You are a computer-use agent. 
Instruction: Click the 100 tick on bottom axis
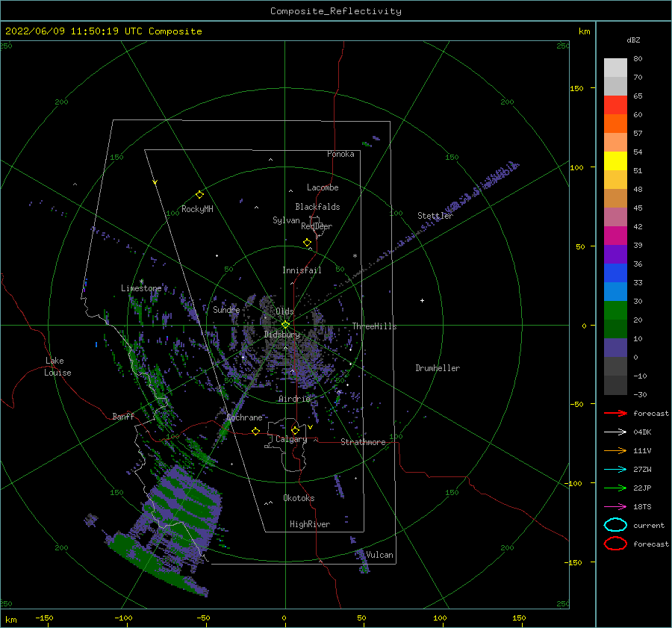pyautogui.click(x=440, y=618)
